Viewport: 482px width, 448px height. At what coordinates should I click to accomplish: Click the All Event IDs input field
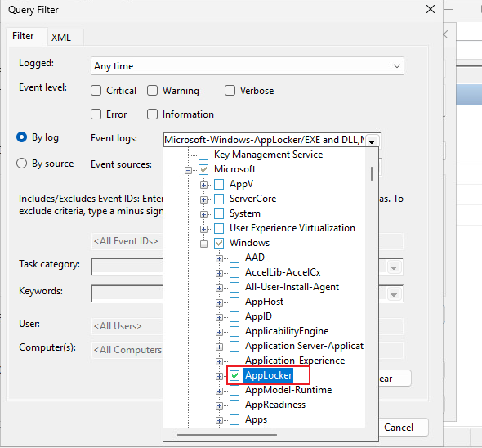pyautogui.click(x=127, y=241)
